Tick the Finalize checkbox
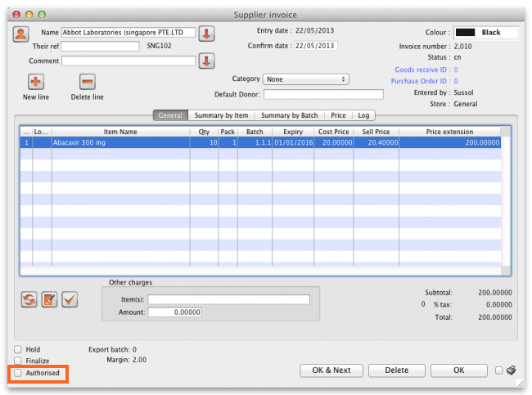The height and width of the screenshot is (395, 532). coord(18,361)
